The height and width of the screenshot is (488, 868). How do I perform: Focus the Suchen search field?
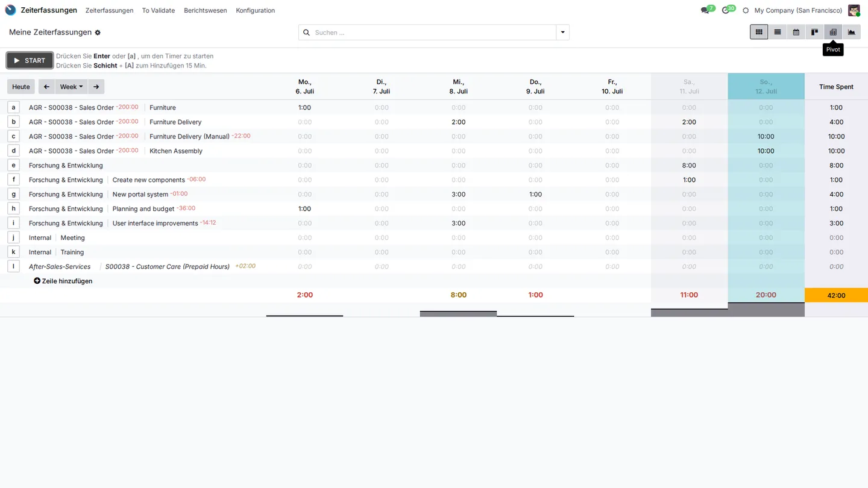434,33
